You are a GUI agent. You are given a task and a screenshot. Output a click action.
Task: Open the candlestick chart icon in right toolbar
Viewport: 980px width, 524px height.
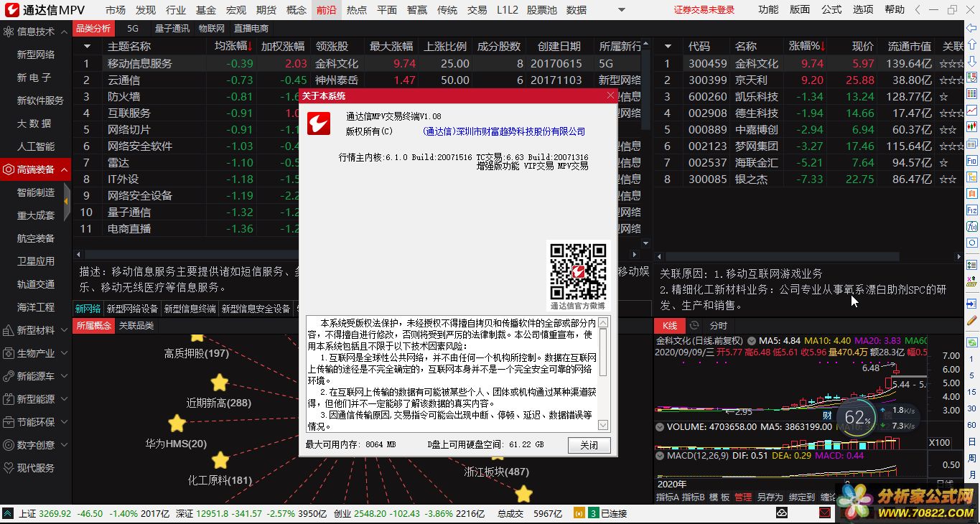pos(972,126)
